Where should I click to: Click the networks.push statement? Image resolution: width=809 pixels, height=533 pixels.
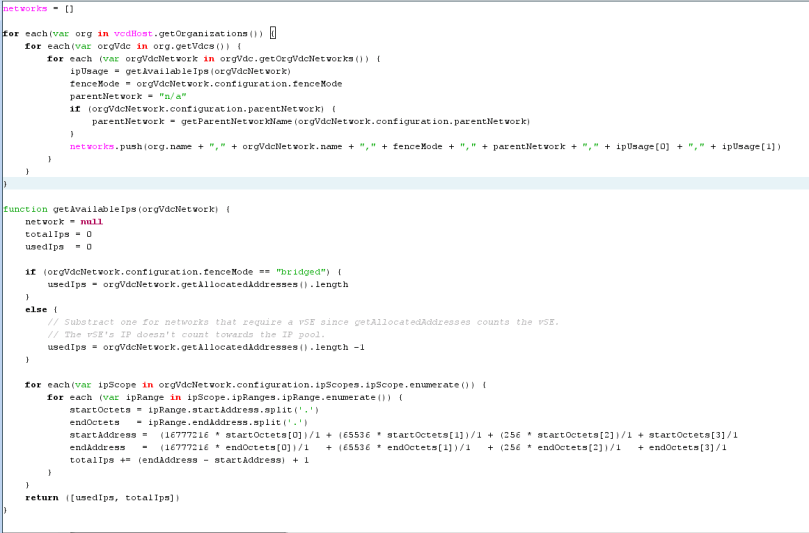(105, 146)
